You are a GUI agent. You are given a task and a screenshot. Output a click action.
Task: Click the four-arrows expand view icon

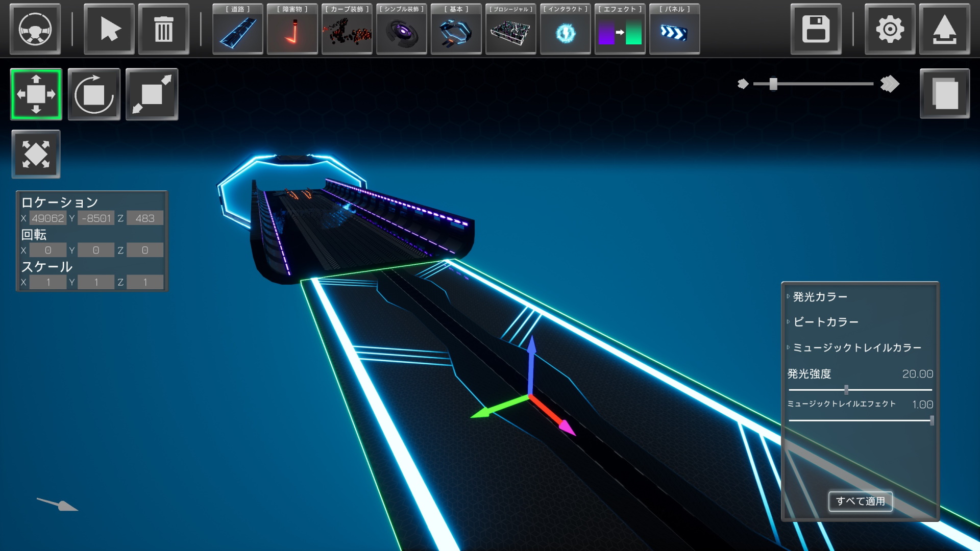click(36, 154)
